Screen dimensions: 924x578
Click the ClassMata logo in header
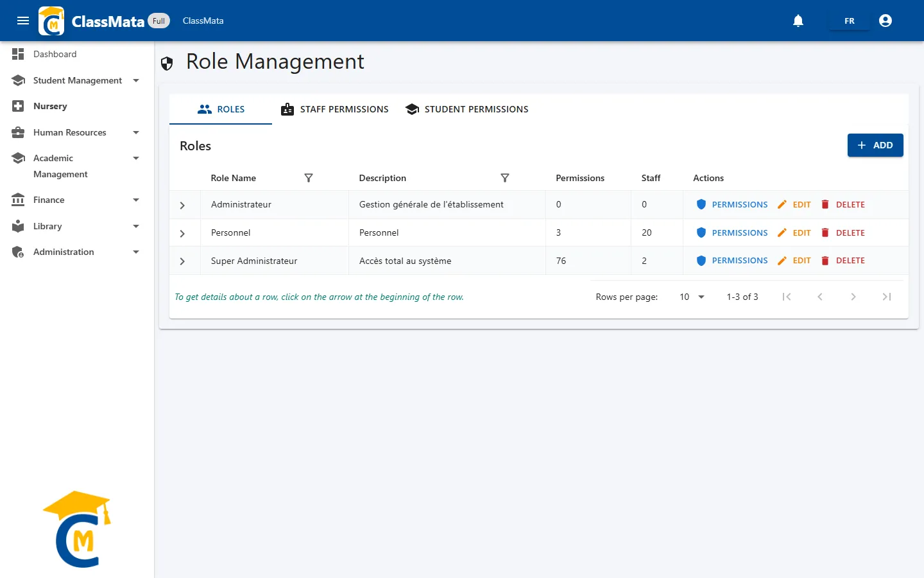coord(51,21)
